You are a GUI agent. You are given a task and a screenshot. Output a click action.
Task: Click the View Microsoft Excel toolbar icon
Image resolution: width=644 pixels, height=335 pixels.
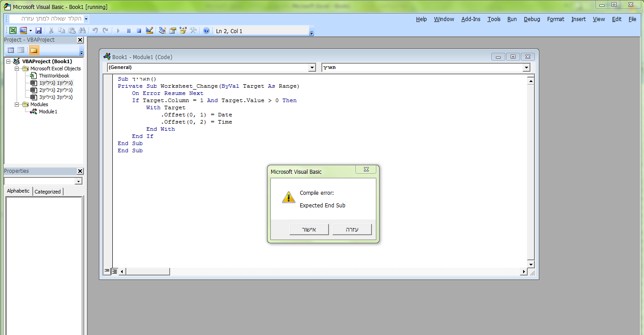(13, 30)
